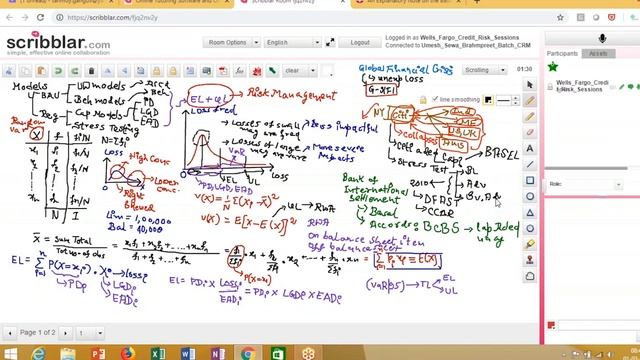Click the Wells_Fargo_Credit_Risk_Sessions participant name
Viewport: 640px width, 360px height.
coord(582,86)
